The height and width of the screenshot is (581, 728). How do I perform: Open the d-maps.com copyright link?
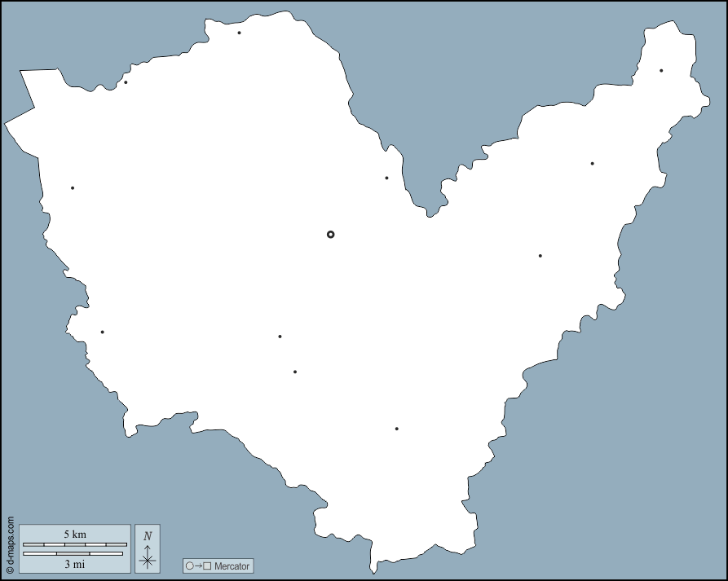[10, 545]
